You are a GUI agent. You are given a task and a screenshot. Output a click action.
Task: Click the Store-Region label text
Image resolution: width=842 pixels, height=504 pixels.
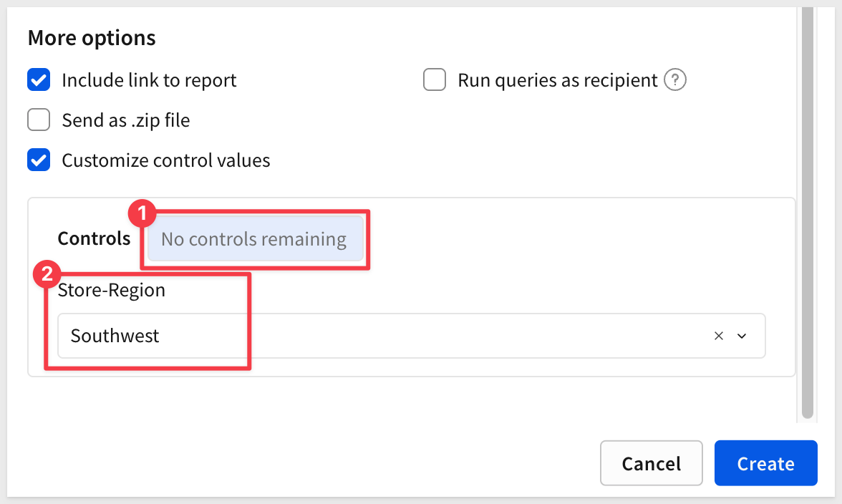tap(112, 290)
